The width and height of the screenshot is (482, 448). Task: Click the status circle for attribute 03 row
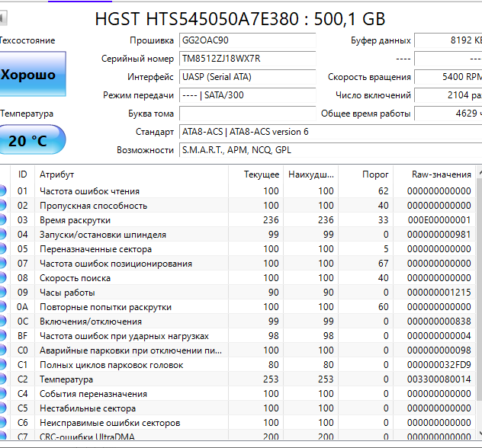(x=3, y=220)
